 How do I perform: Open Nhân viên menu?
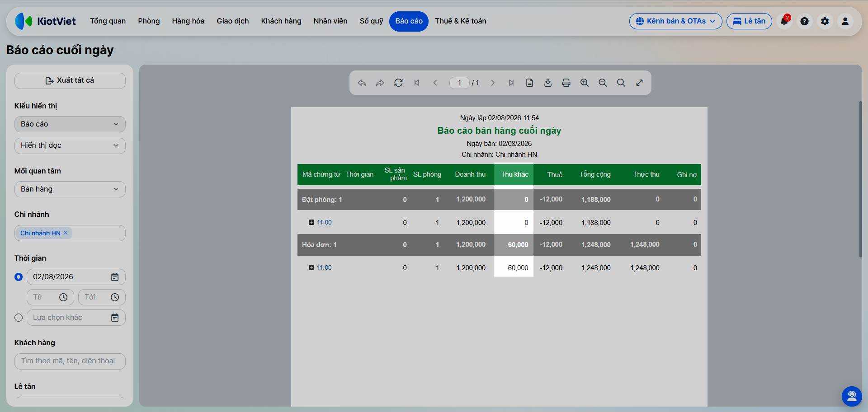tap(330, 21)
